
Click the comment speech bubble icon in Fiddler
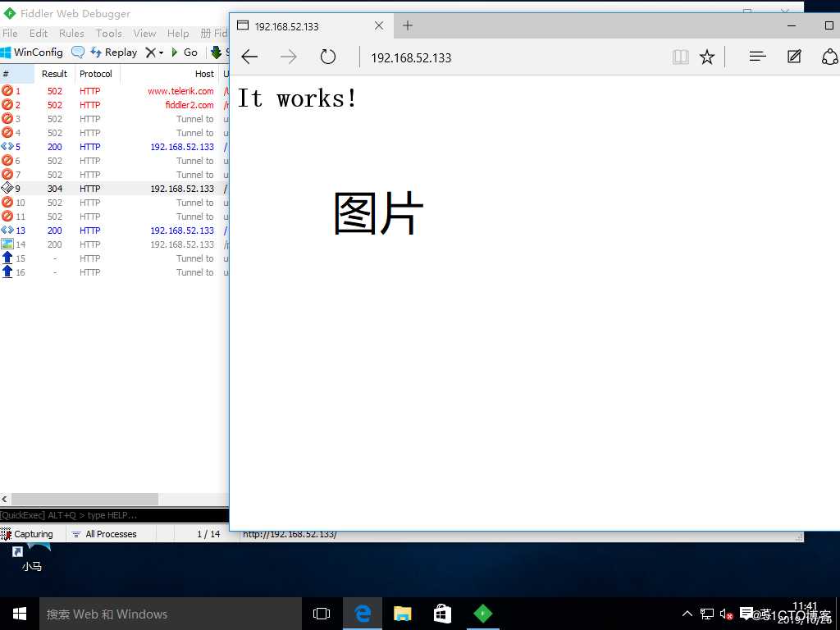coord(78,52)
